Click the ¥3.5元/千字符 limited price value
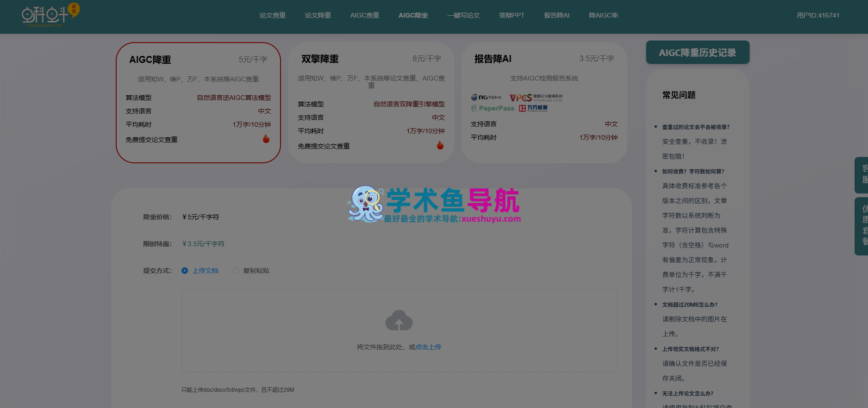This screenshot has height=408, width=868. pyautogui.click(x=203, y=244)
